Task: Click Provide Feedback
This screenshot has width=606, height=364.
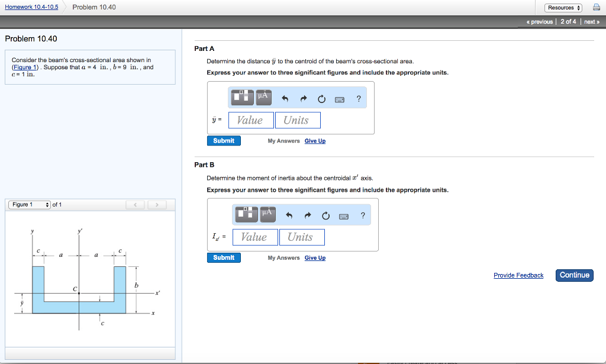Action: click(x=518, y=275)
